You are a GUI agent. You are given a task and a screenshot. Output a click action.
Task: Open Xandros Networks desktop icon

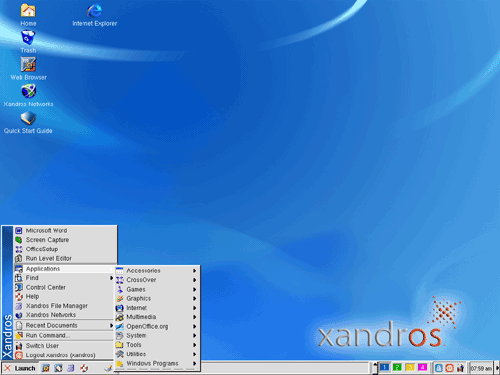click(28, 95)
